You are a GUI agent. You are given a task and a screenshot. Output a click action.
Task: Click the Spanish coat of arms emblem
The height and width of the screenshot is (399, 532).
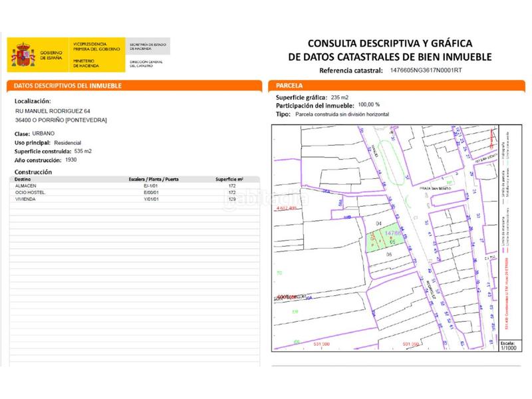click(x=21, y=55)
